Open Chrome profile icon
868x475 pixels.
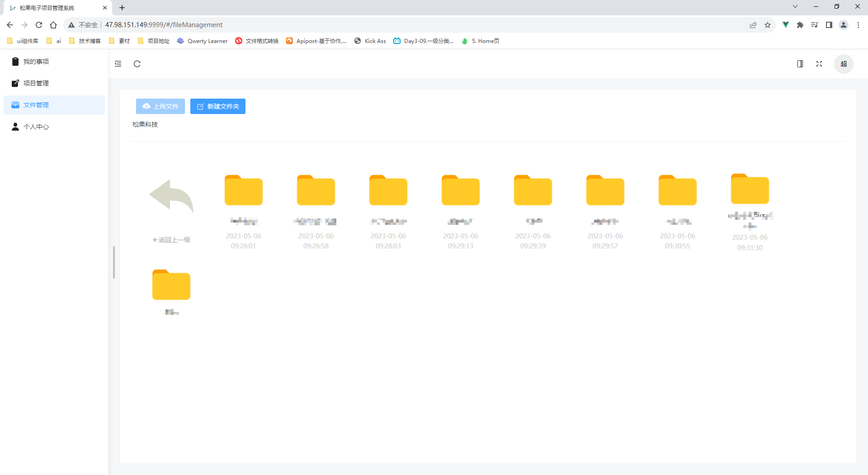click(844, 25)
